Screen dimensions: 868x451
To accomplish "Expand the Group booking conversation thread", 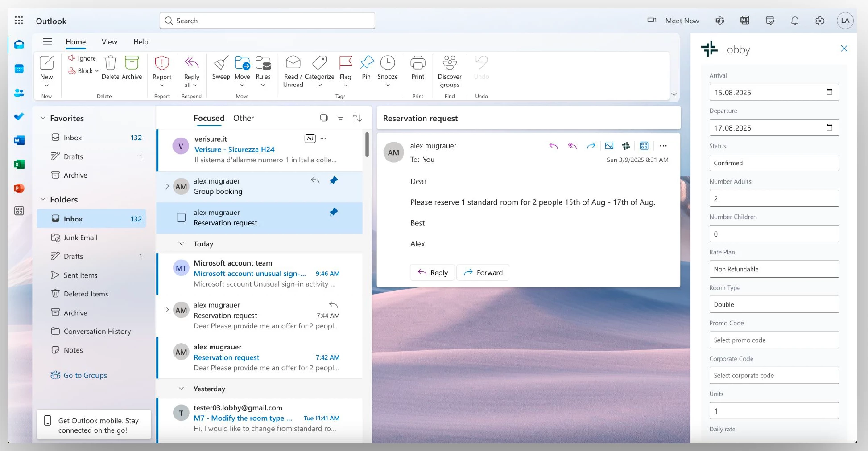I will (167, 186).
